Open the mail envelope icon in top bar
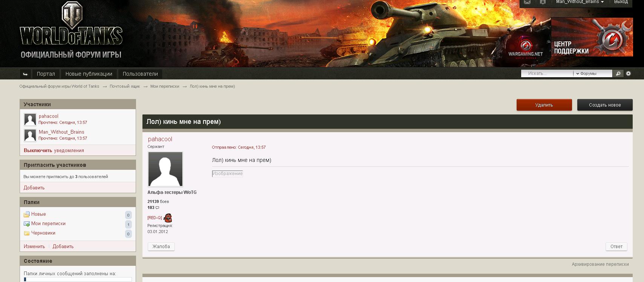 (527, 2)
